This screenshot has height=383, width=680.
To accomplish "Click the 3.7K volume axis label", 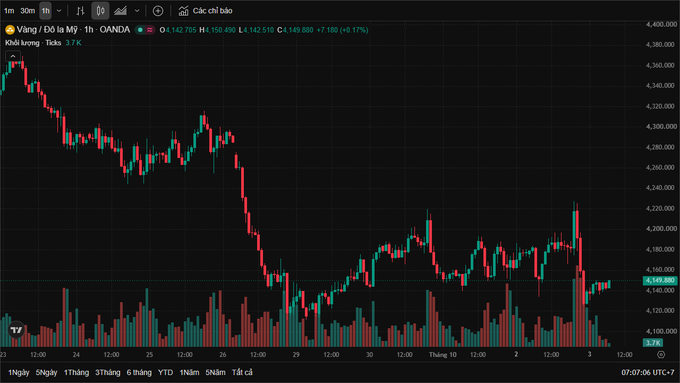I will (653, 343).
